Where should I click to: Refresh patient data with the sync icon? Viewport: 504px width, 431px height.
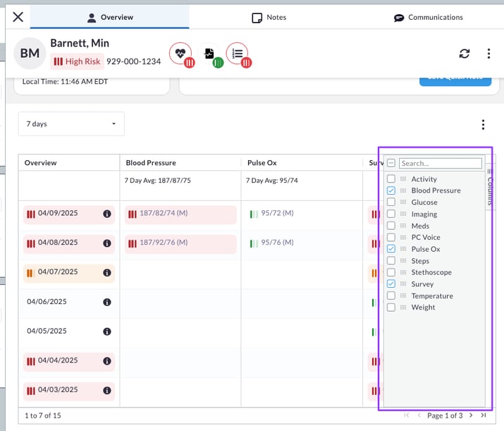pyautogui.click(x=464, y=54)
